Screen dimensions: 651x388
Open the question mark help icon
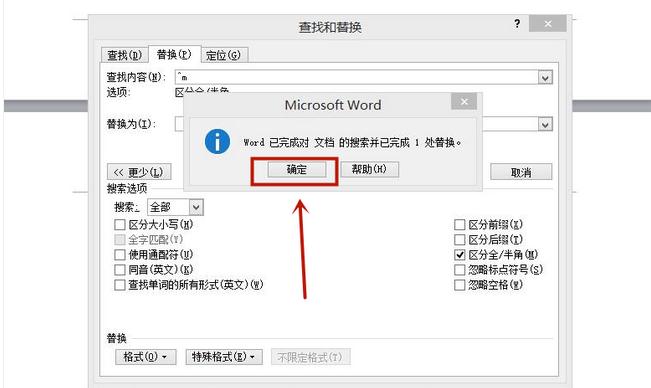[517, 24]
